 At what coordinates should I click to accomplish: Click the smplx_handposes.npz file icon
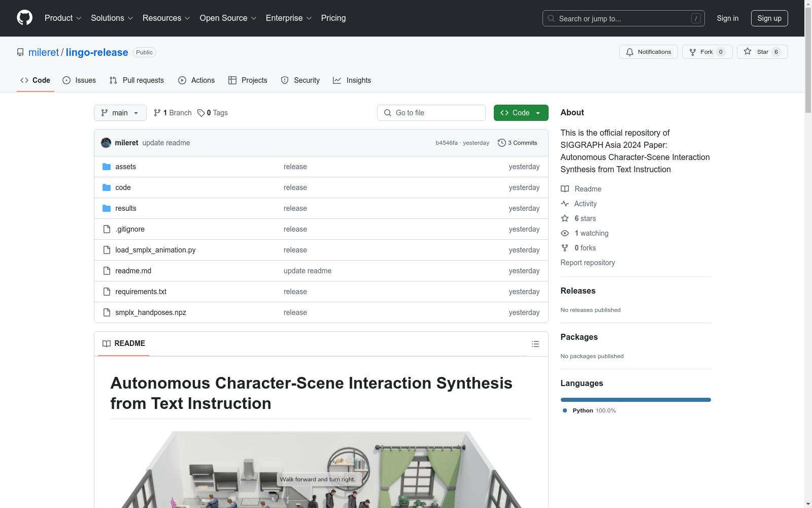[107, 312]
